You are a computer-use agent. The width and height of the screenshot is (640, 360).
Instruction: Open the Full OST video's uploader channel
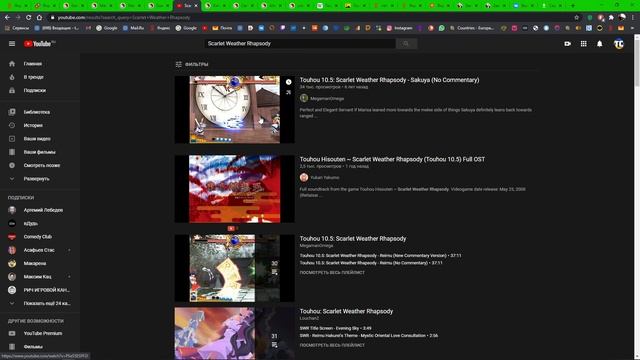(325, 178)
